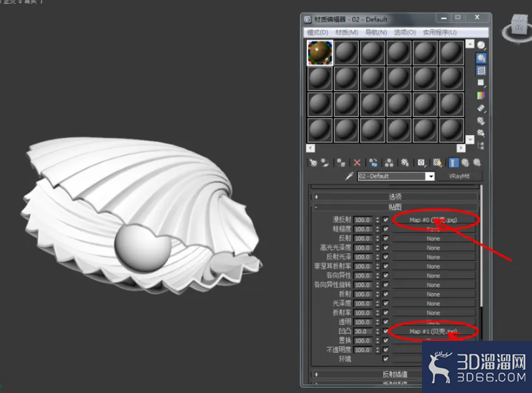
Task: Click the None button for 光泽度 map
Action: [x=433, y=303]
